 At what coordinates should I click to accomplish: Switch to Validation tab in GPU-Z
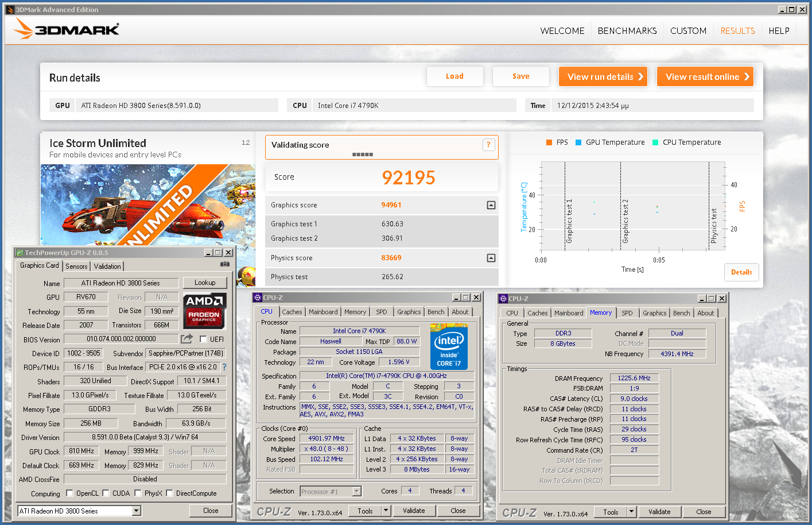(x=107, y=267)
